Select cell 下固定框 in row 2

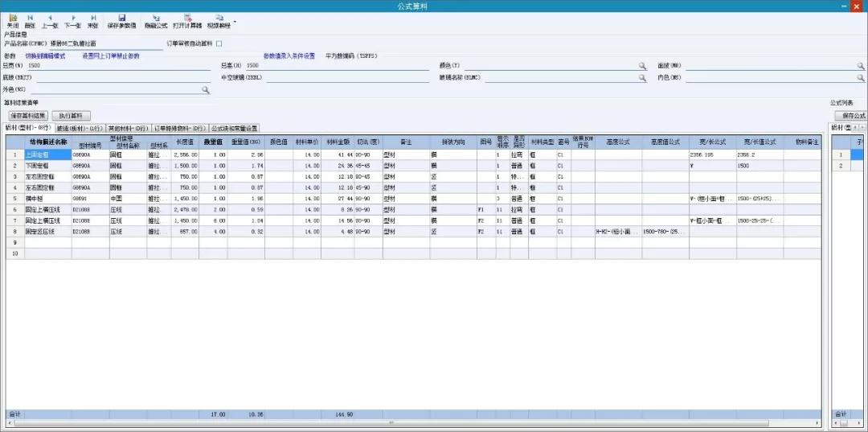tap(48, 166)
